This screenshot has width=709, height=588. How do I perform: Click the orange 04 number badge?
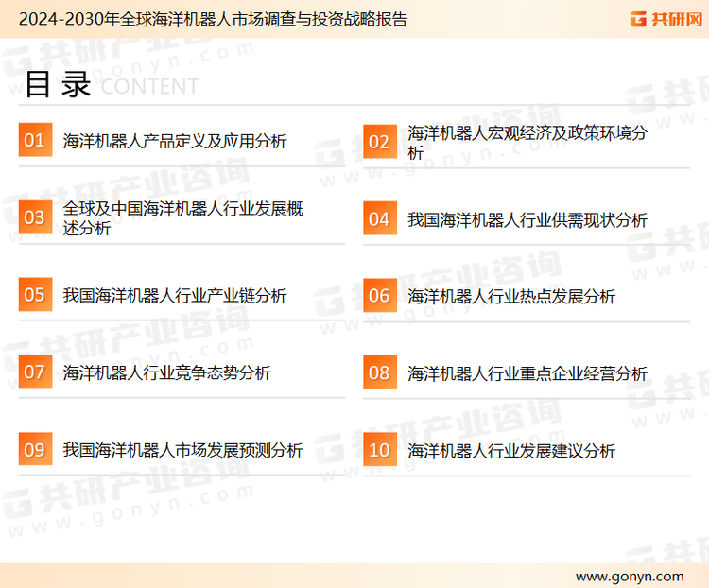tap(380, 218)
